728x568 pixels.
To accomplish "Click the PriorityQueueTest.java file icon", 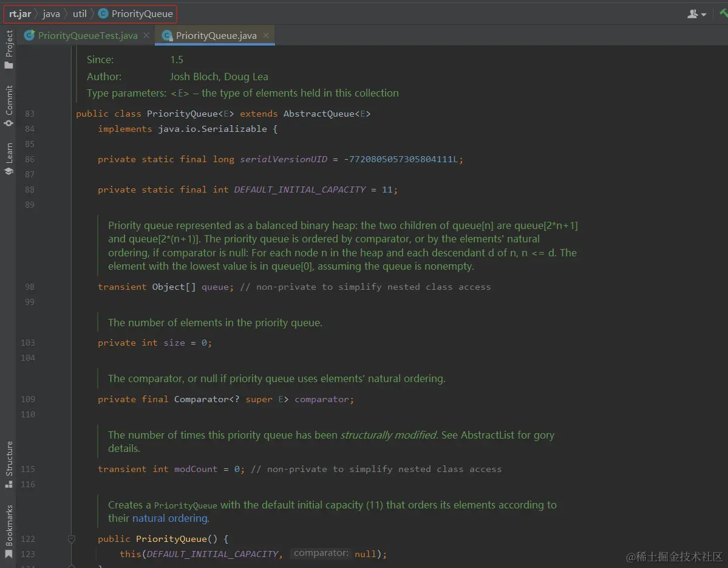I will click(x=29, y=35).
